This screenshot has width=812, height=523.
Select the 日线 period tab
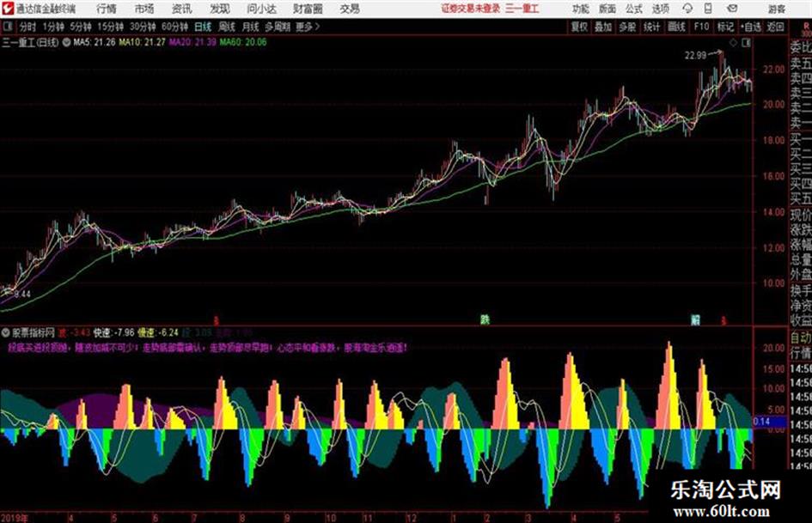[x=203, y=27]
